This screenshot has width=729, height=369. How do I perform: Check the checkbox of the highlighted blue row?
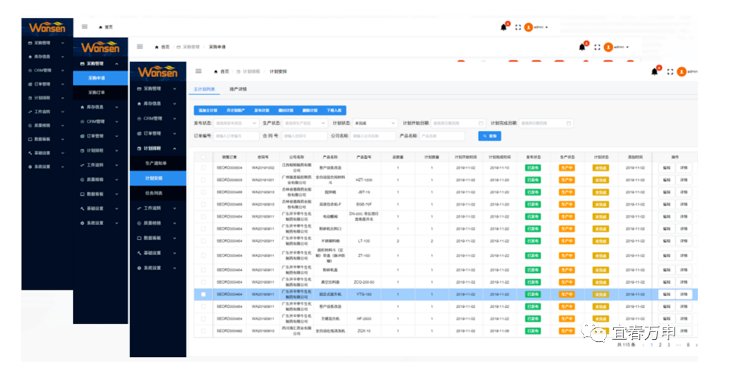203,294
